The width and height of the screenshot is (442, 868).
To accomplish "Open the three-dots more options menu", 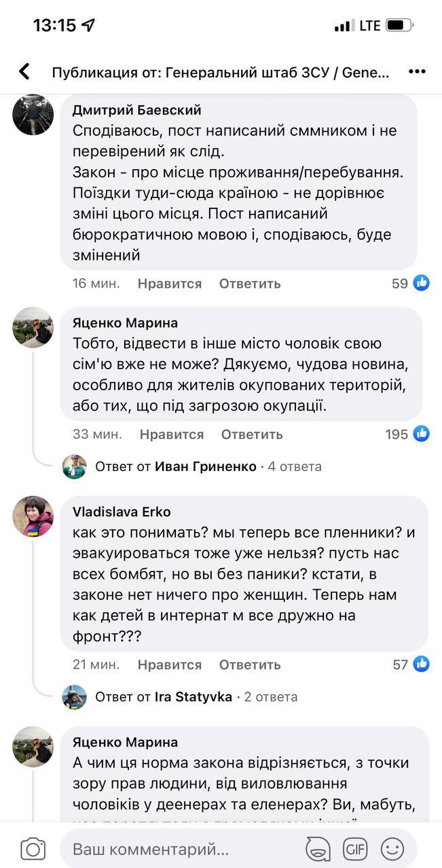I will (417, 72).
